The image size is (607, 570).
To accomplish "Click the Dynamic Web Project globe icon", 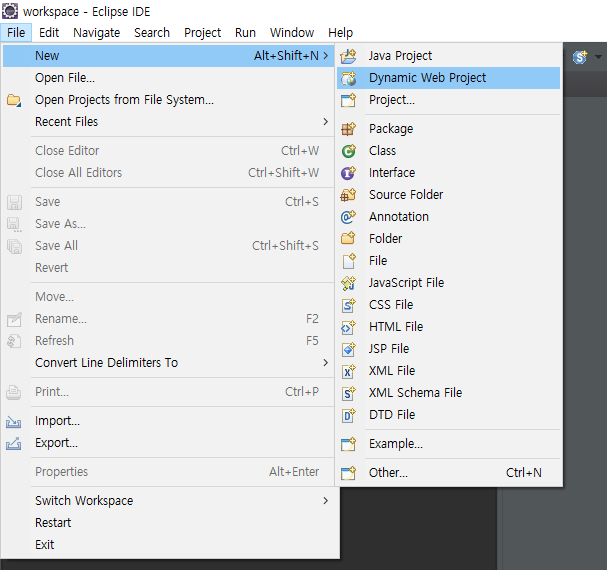I will [348, 78].
